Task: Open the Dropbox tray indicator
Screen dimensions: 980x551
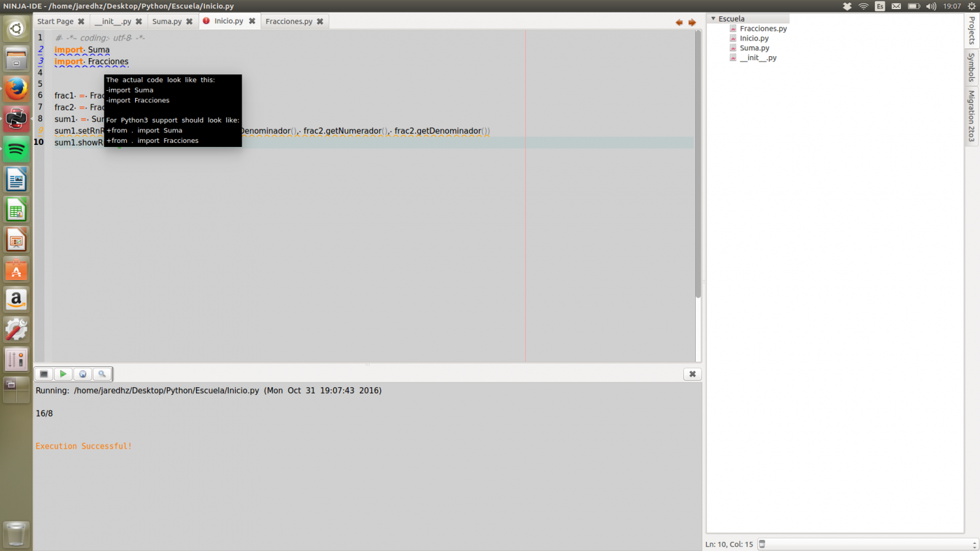Action: 847,6
